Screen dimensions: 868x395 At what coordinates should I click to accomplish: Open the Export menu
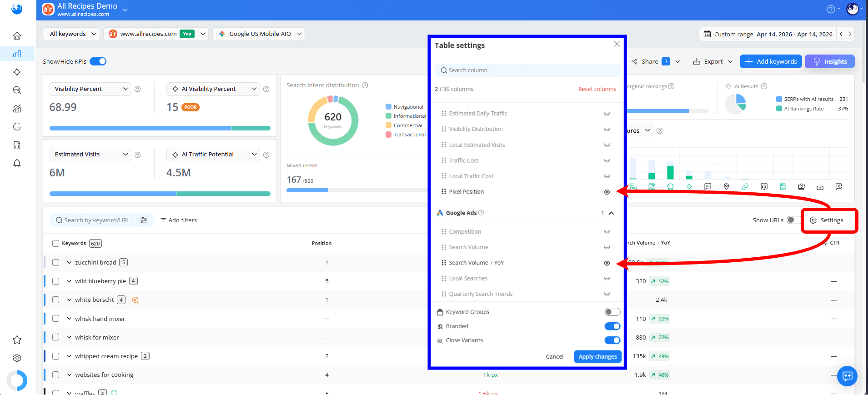tap(712, 61)
